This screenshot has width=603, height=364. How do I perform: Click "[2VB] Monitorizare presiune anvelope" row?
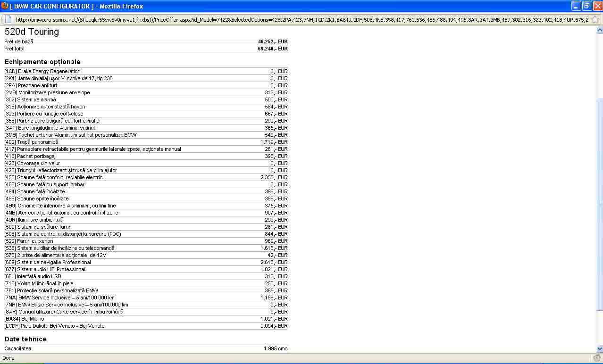pyautogui.click(x=146, y=92)
